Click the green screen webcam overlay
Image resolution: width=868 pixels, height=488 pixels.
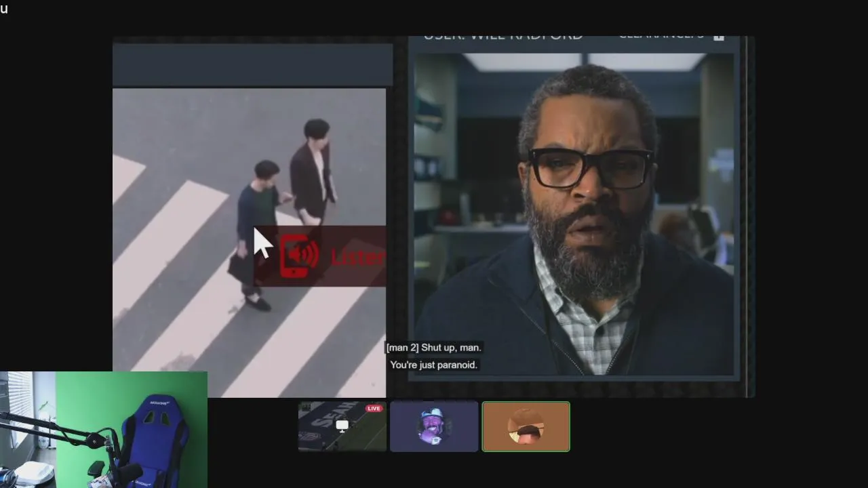click(x=104, y=430)
